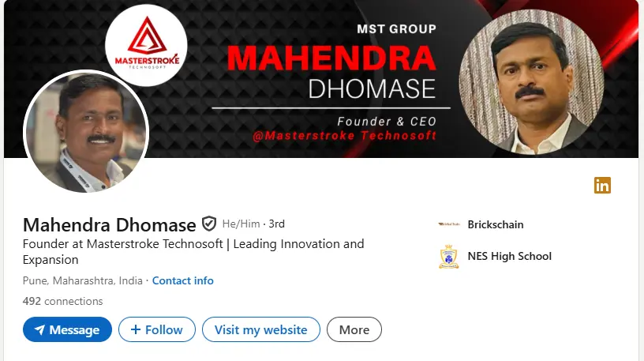
Task: Click the Brickschain company name
Action: pos(496,224)
